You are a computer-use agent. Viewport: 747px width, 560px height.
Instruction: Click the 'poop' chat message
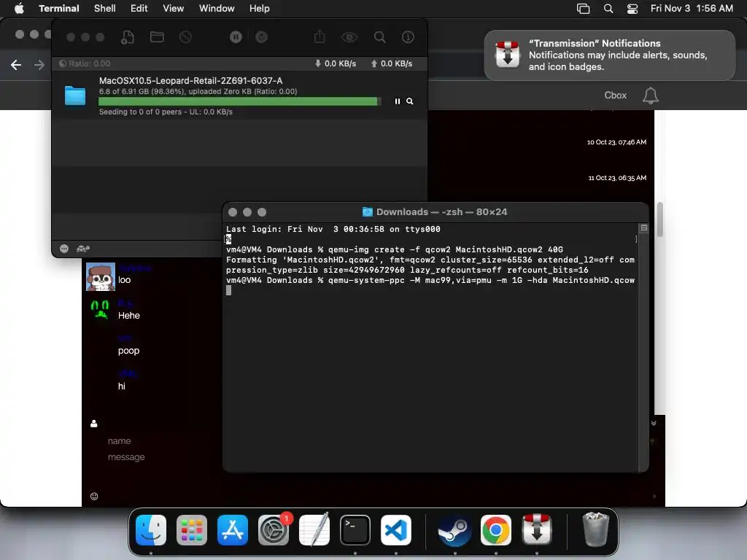(128, 351)
